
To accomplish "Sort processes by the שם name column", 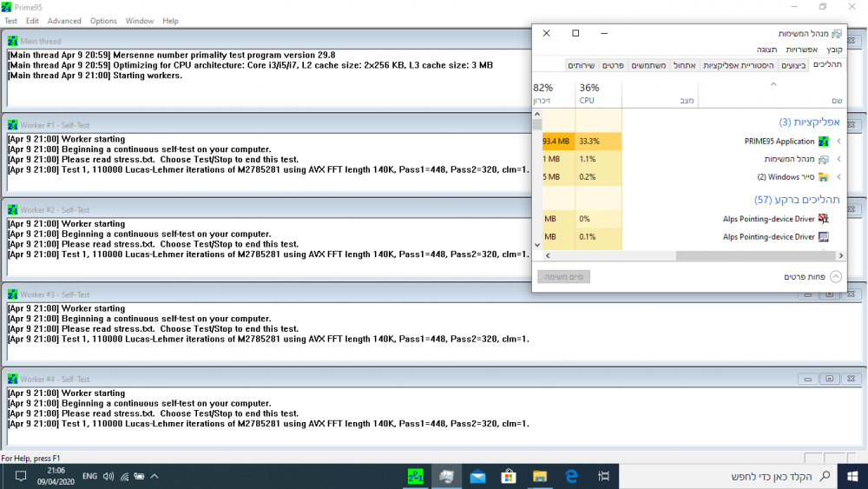I will click(773, 94).
